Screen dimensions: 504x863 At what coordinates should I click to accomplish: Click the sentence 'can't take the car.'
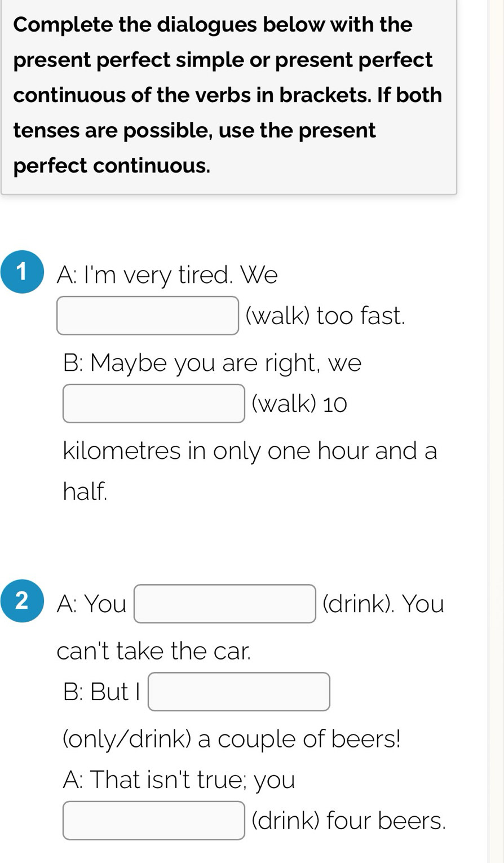coord(153,651)
